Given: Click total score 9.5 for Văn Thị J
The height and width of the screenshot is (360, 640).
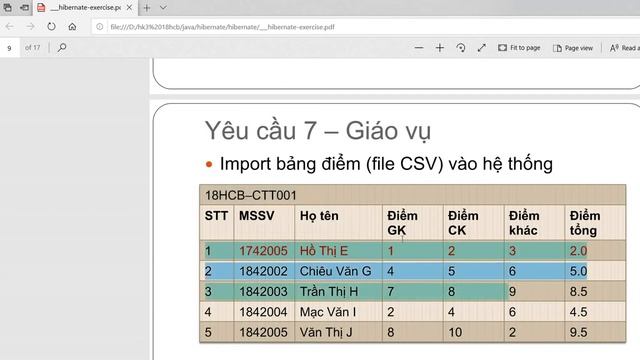Looking at the screenshot, I should pyautogui.click(x=578, y=332).
